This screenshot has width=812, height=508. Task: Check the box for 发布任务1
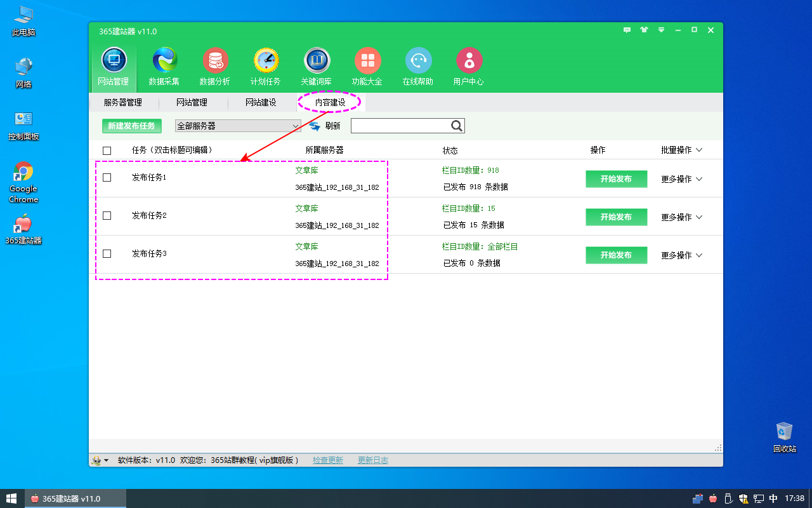click(x=107, y=178)
